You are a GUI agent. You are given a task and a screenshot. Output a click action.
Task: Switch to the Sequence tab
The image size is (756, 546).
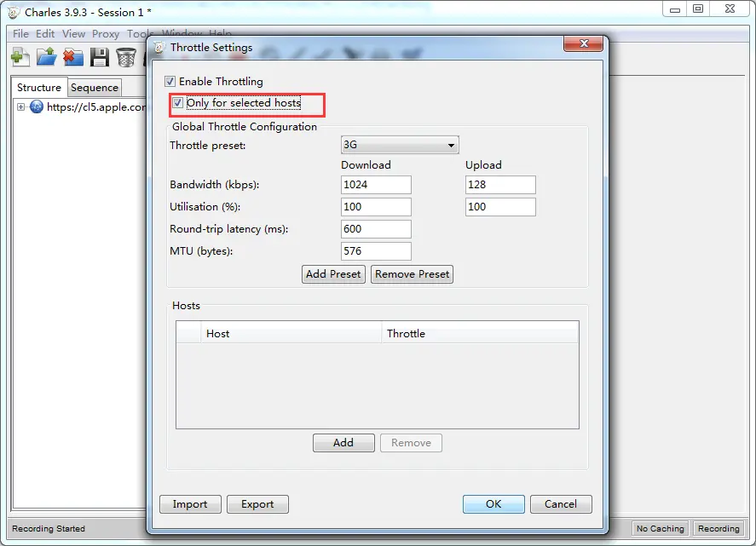(95, 88)
